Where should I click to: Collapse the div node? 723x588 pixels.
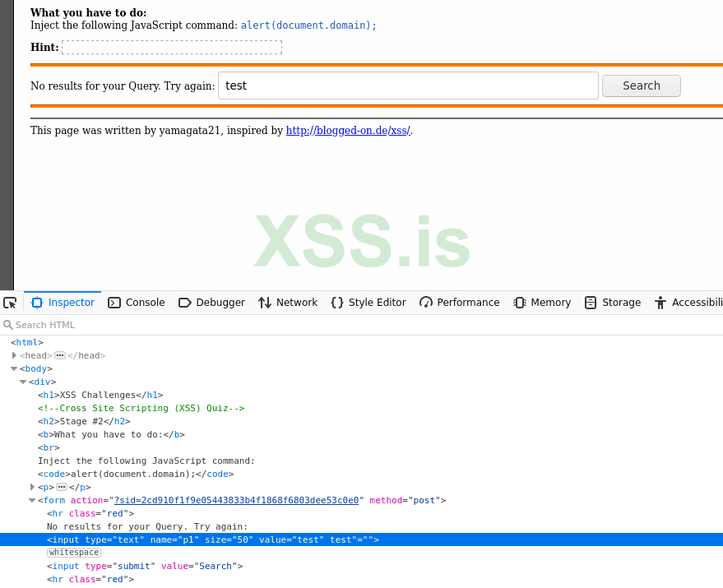[23, 382]
